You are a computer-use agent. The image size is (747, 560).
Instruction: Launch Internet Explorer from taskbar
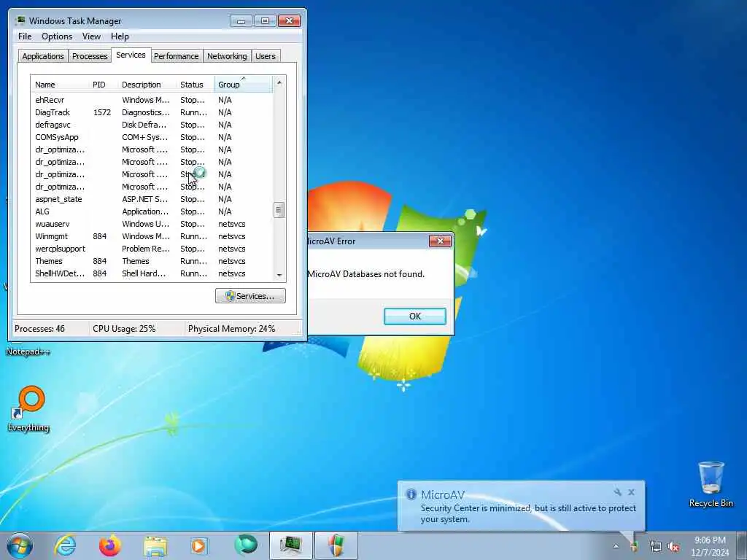coord(65,545)
